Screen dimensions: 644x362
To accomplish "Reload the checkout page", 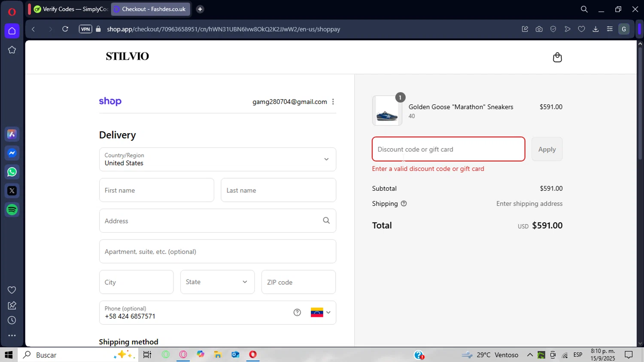I will [65, 29].
